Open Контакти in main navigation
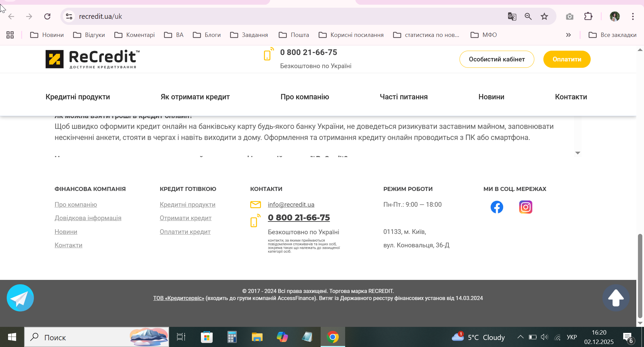The height and width of the screenshot is (347, 644). tap(571, 97)
